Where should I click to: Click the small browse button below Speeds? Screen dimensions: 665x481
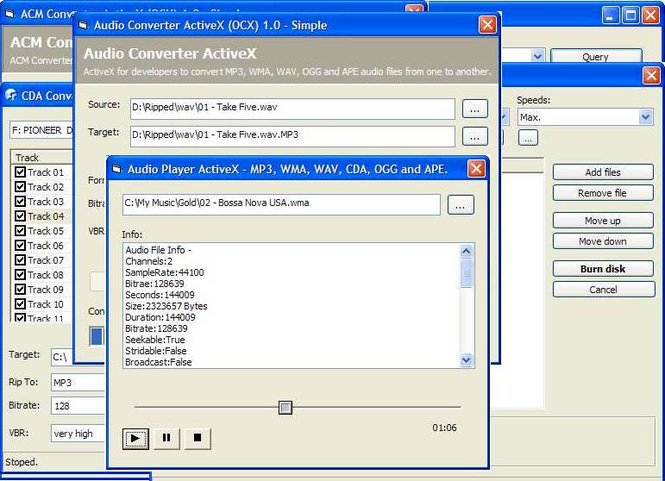528,138
